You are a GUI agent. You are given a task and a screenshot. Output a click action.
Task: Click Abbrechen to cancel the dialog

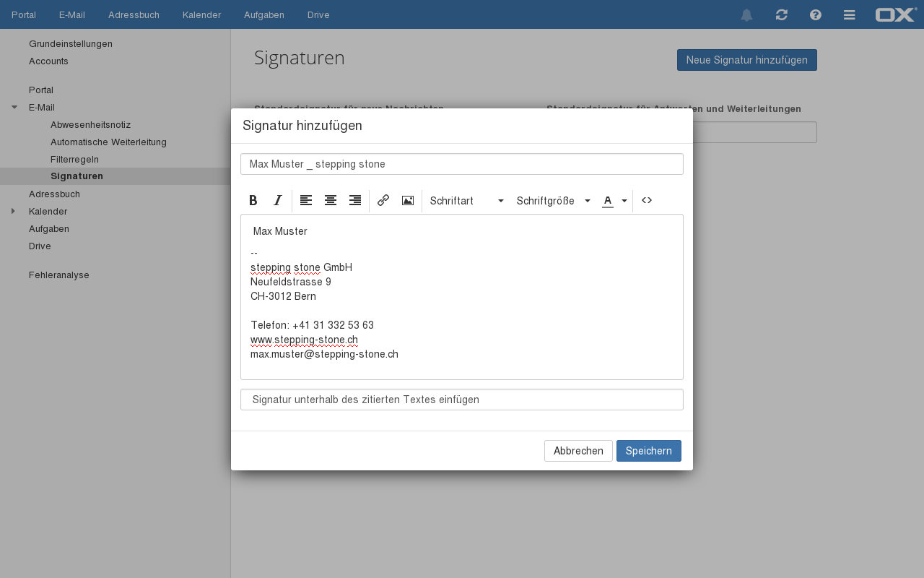point(578,451)
